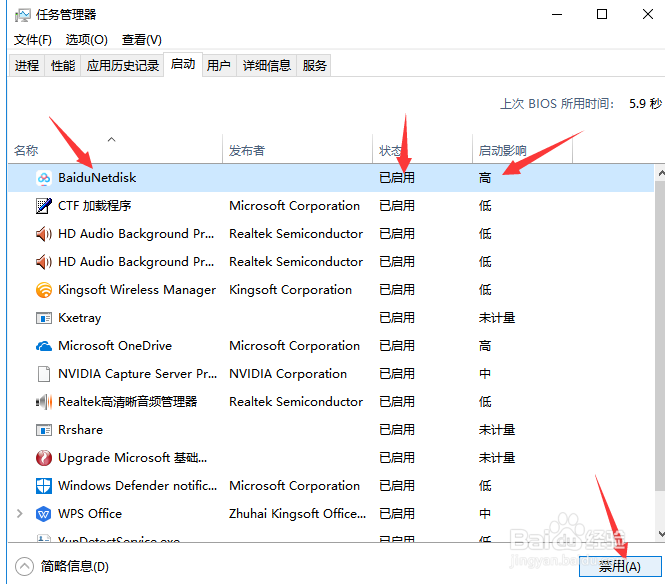This screenshot has width=665, height=584.
Task: Click the WPS Office app icon
Action: pyautogui.click(x=44, y=514)
